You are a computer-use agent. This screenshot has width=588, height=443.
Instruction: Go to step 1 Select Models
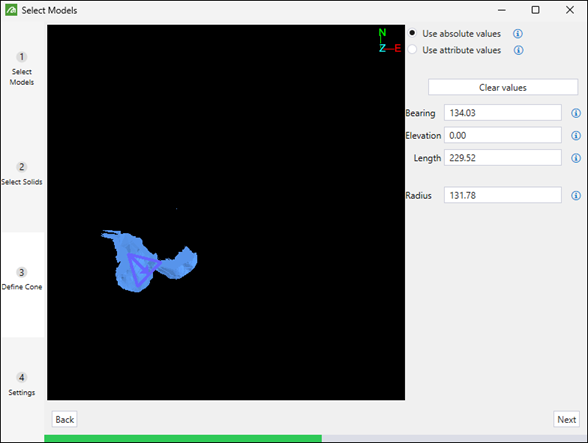tap(22, 69)
